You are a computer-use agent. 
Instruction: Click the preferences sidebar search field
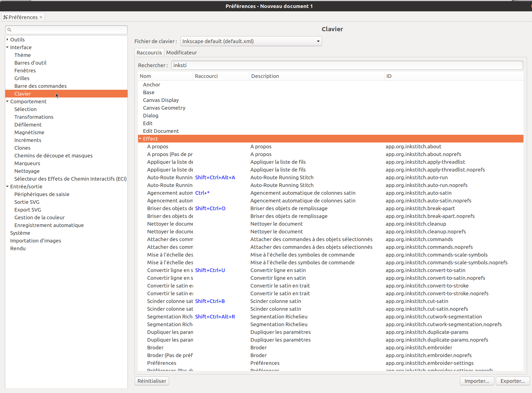pyautogui.click(x=66, y=30)
